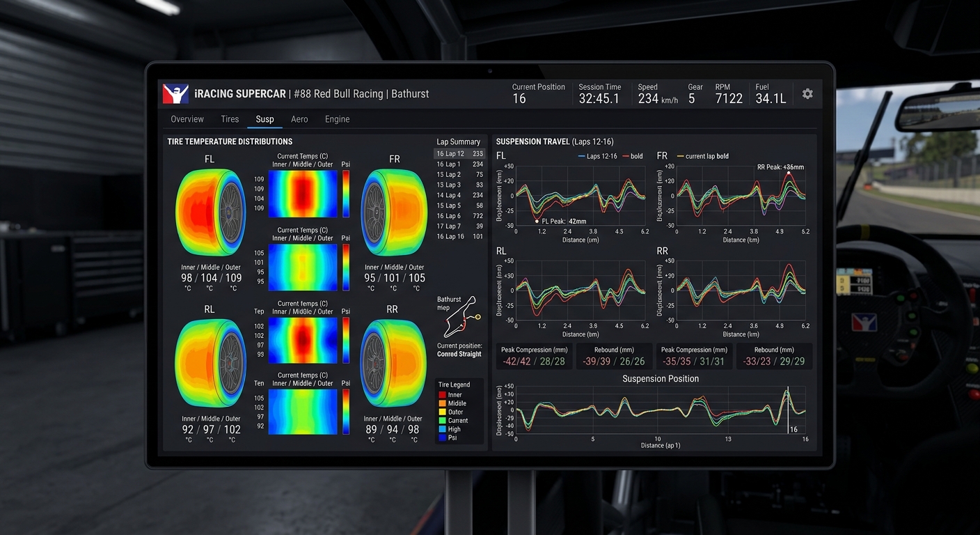Click the heatmap beside values 109, 109, 104, 109
This screenshot has width=980, height=535.
point(303,194)
